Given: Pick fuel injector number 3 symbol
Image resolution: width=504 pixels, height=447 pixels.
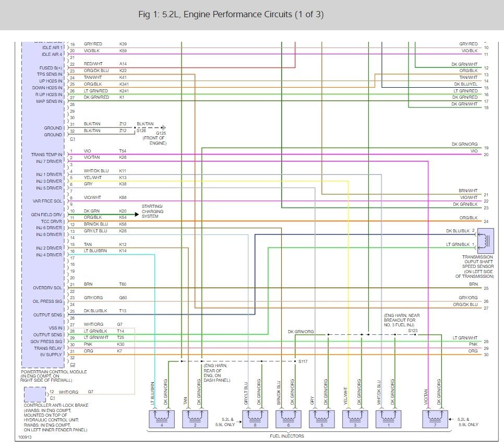Looking at the screenshot, I should [x=355, y=419].
